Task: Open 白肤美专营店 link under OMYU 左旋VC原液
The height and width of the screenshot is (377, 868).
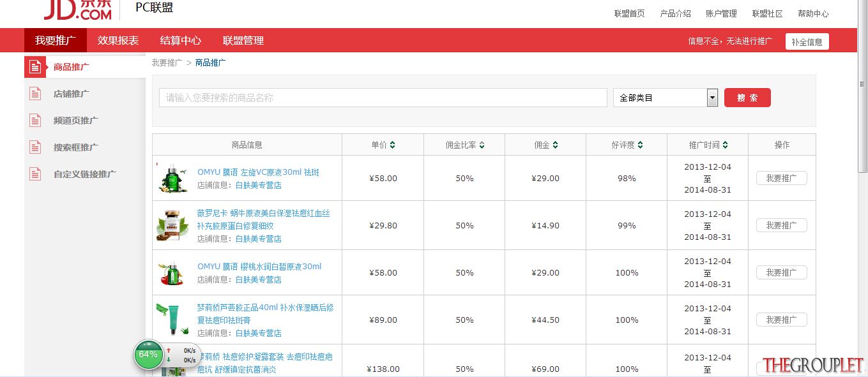Action: pyautogui.click(x=259, y=185)
